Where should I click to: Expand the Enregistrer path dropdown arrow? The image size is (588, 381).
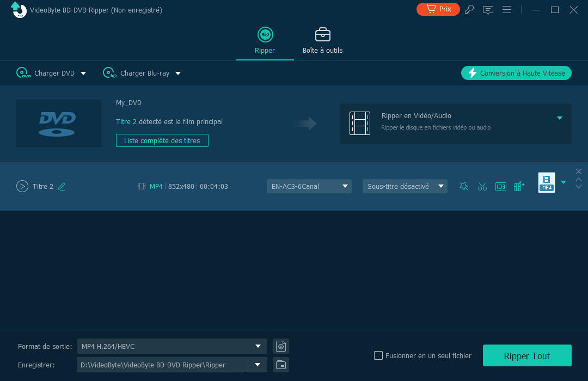click(x=258, y=365)
